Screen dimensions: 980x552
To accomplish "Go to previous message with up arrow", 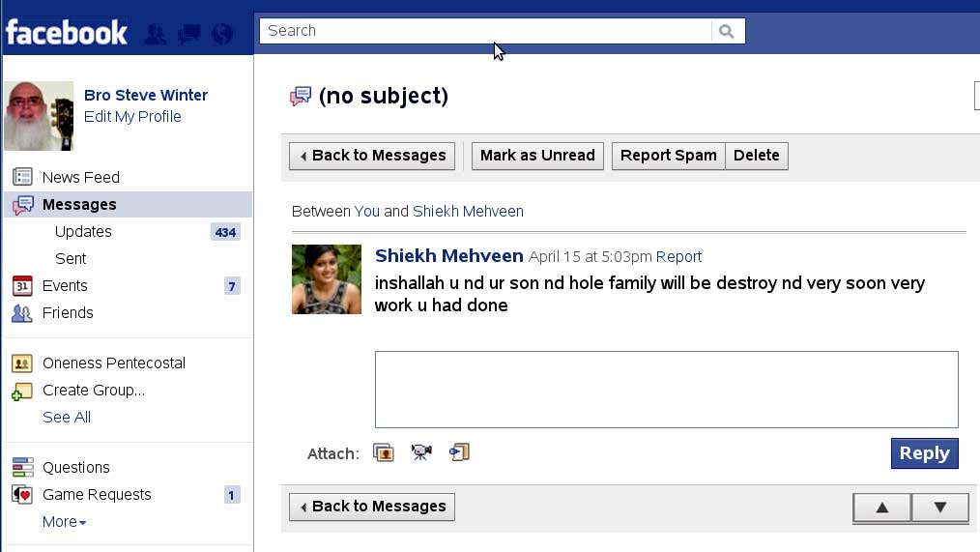I will (x=881, y=507).
